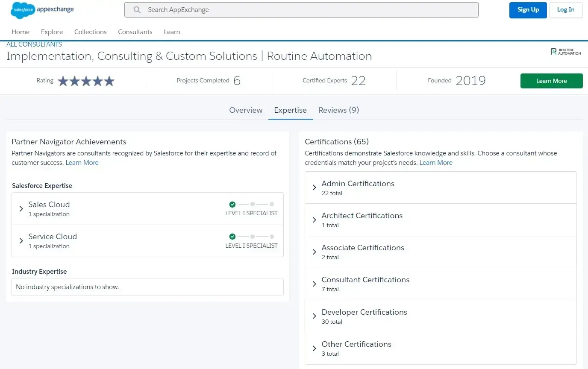Open the Learn menu item
588x369 pixels.
(x=172, y=32)
